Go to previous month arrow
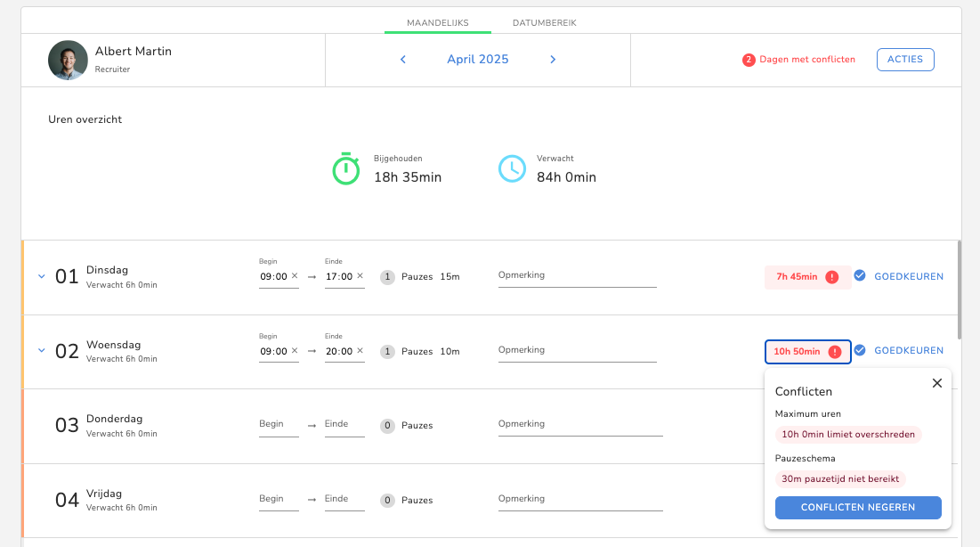This screenshot has height=547, width=980. coord(403,60)
